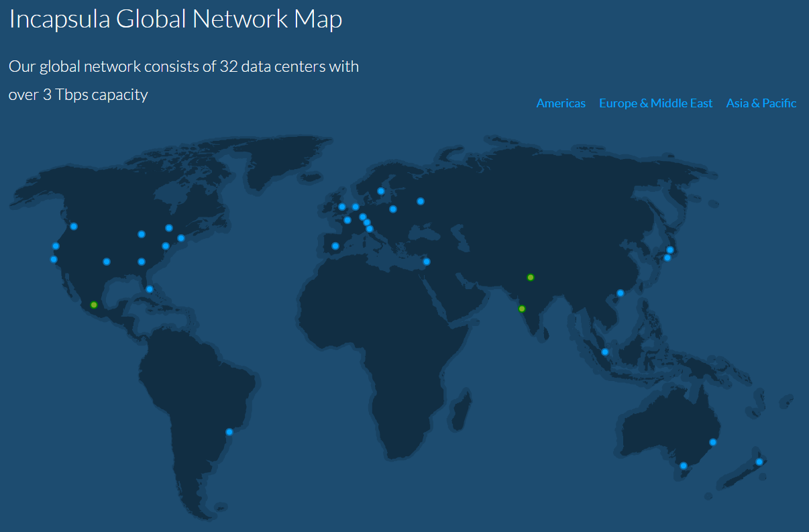The image size is (809, 532).
Task: Select the Melbourne marker in southern Australia
Action: point(682,464)
